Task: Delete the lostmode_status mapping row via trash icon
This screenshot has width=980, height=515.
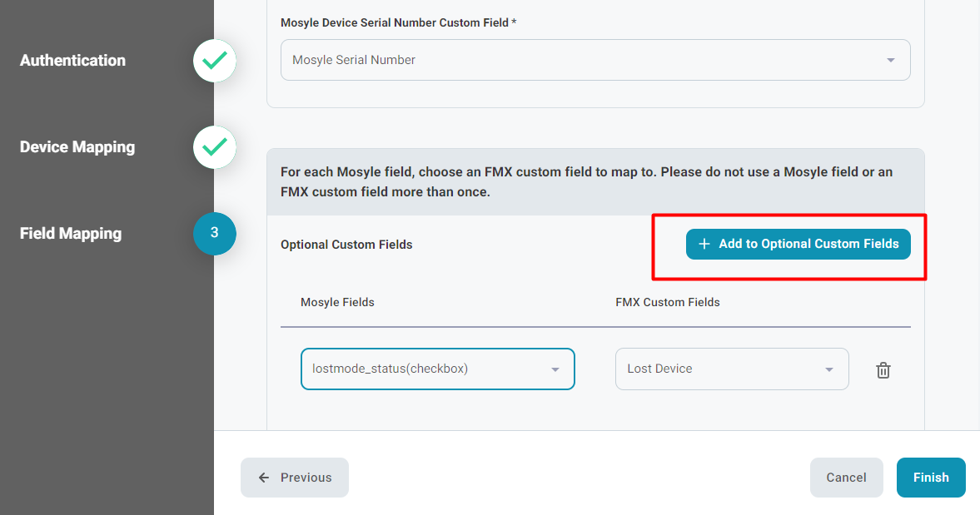Action: pyautogui.click(x=883, y=369)
